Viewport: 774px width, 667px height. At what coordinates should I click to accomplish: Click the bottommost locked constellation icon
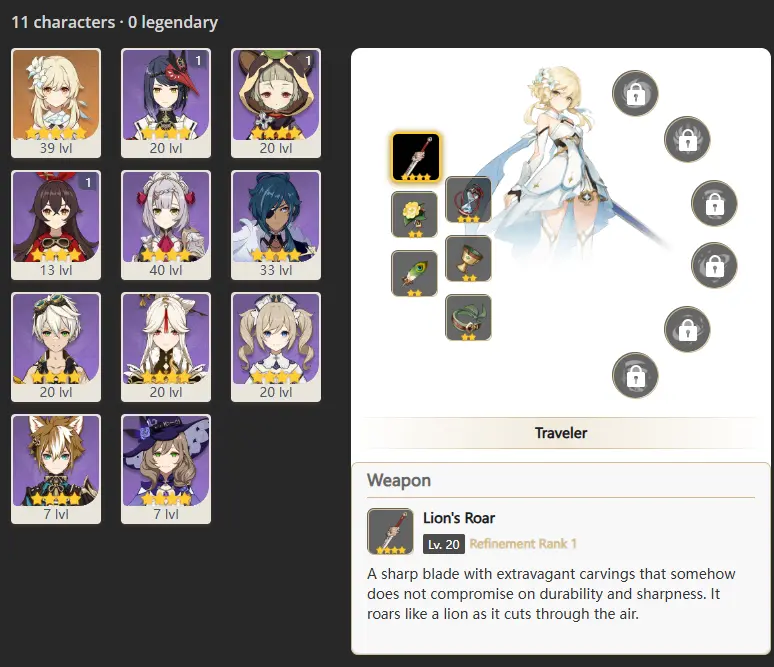[635, 375]
